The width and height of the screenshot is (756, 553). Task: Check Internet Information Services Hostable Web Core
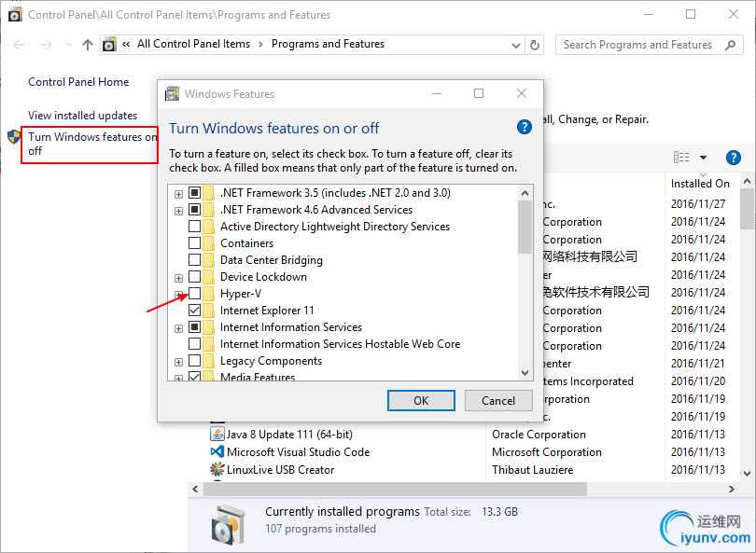pos(194,344)
